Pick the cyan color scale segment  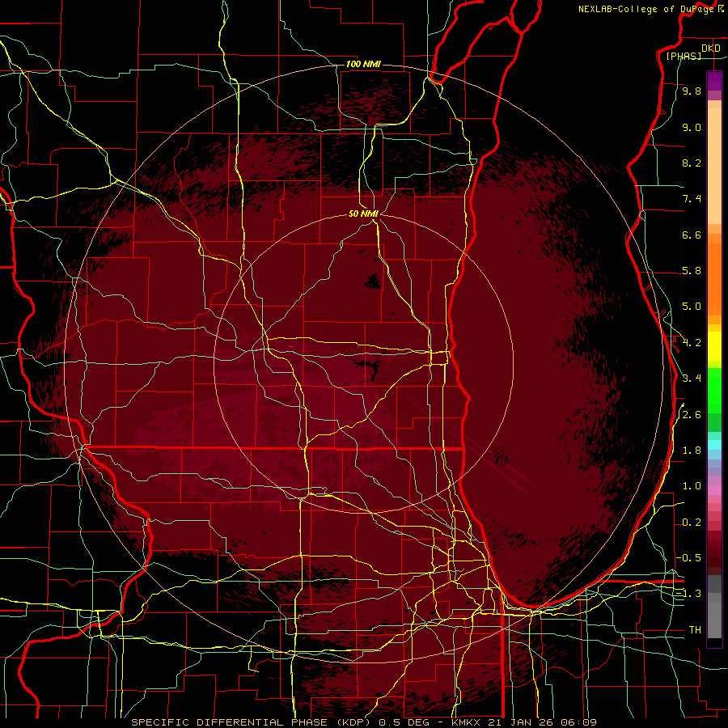point(714,445)
